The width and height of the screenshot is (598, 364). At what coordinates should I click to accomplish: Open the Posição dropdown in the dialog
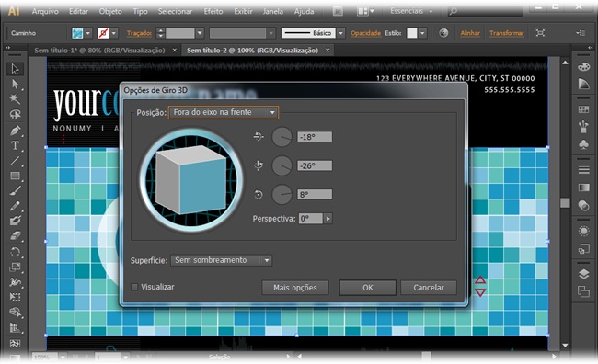click(x=224, y=112)
